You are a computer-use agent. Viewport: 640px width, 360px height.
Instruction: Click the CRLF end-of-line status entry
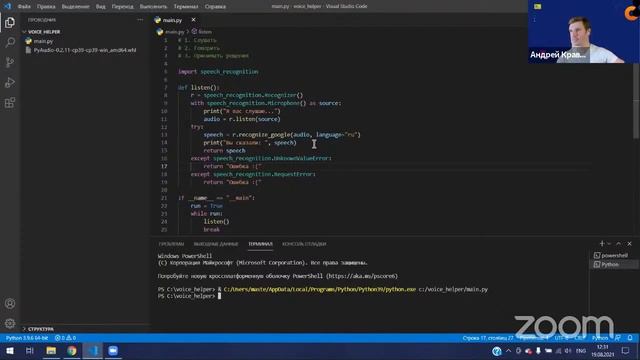coord(580,338)
